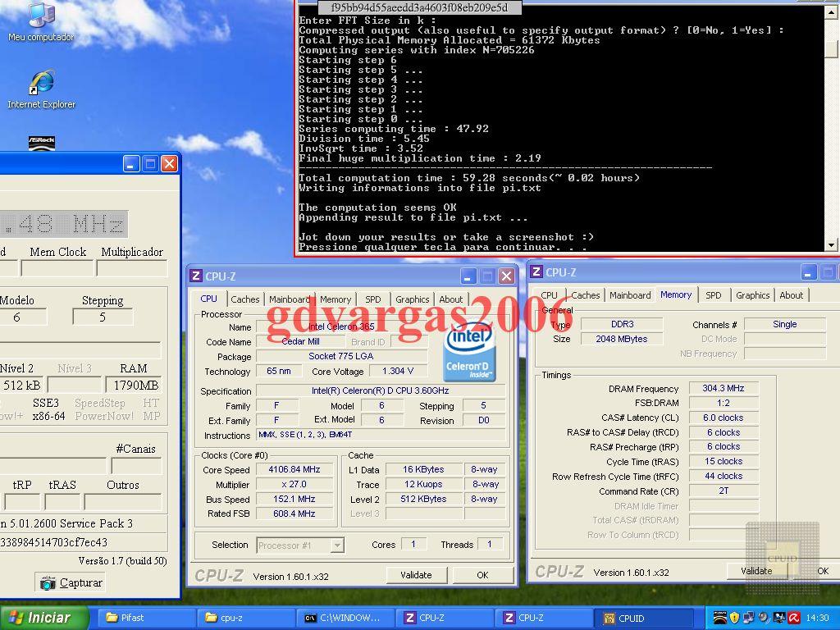
Task: Click the Multiplier x 27.0 value
Action: click(x=294, y=484)
